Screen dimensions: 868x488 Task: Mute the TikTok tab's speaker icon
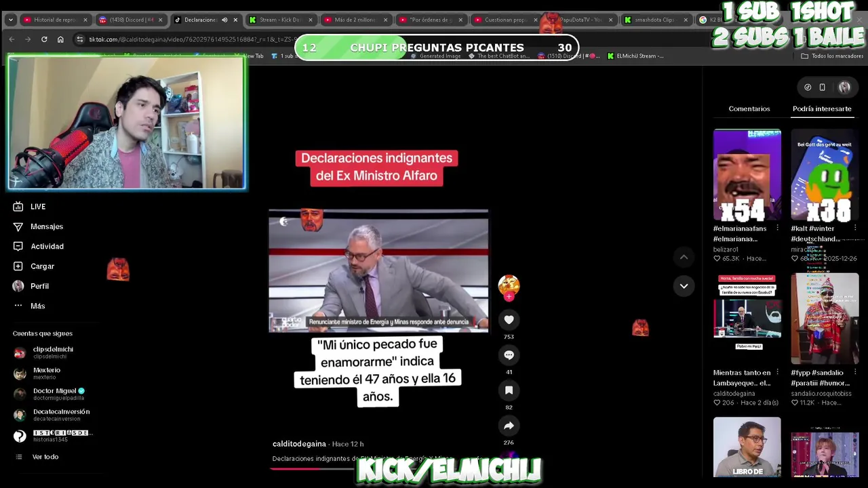tap(224, 20)
